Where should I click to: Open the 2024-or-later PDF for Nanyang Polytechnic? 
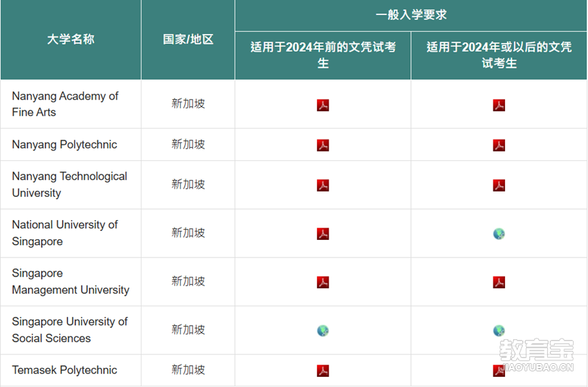coord(499,145)
